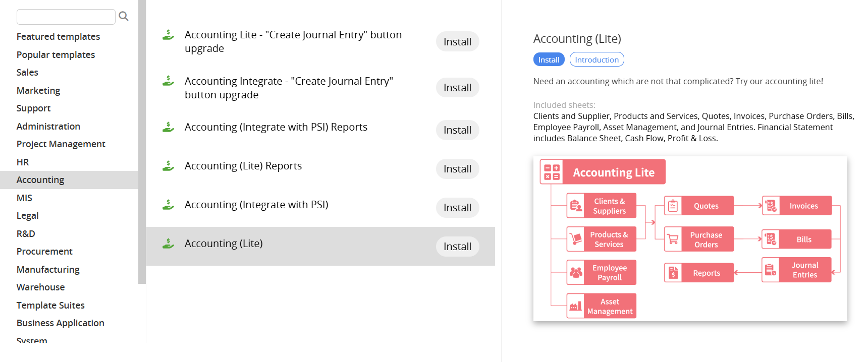
Task: Click the template search input field
Action: click(66, 17)
